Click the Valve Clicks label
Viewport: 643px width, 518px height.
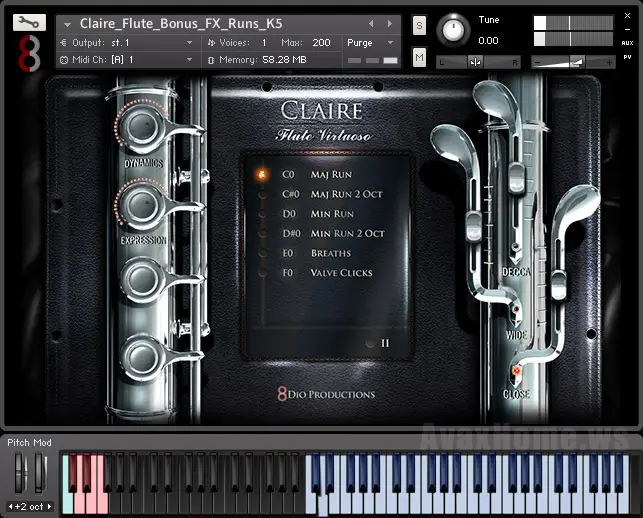pos(342,273)
